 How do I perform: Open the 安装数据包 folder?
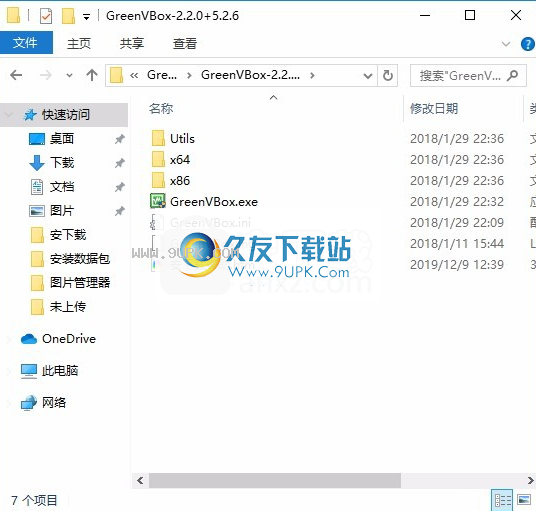(80, 259)
